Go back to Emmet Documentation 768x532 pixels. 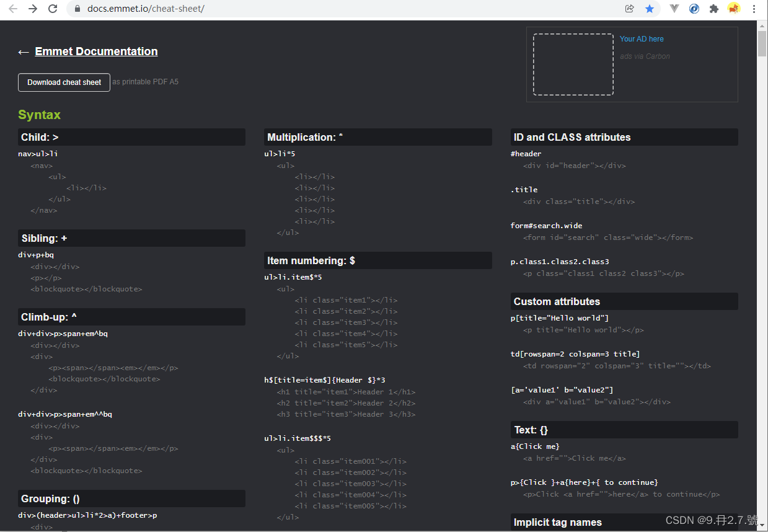[x=96, y=51]
